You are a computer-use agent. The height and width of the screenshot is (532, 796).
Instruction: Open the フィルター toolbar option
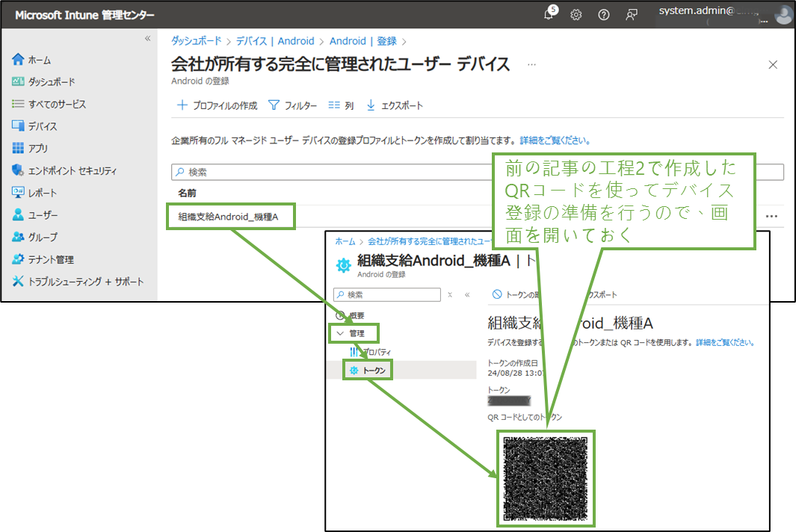tap(292, 105)
